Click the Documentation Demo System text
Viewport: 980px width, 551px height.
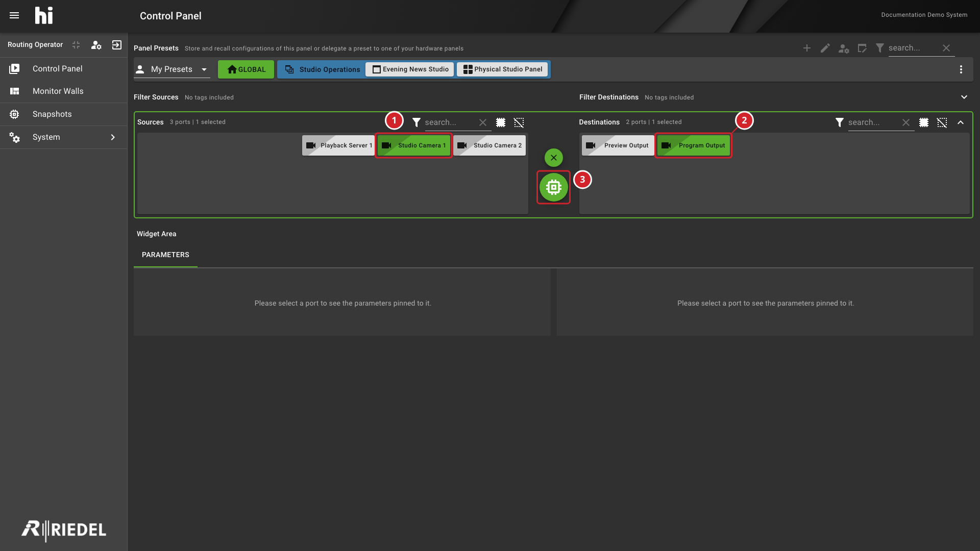click(924, 15)
